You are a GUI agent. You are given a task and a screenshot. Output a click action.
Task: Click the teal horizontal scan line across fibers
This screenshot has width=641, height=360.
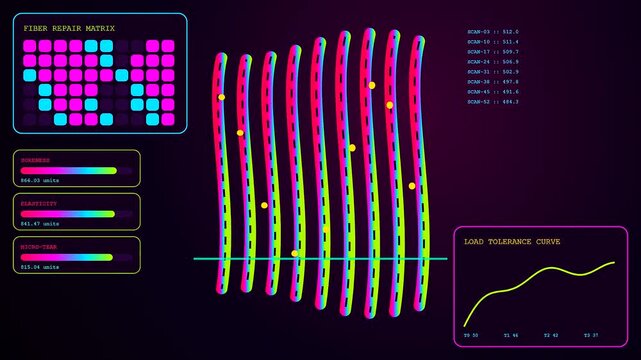click(x=320, y=259)
